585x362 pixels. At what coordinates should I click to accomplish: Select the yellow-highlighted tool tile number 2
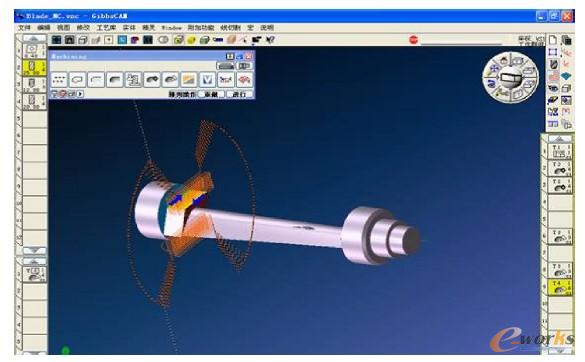34,68
